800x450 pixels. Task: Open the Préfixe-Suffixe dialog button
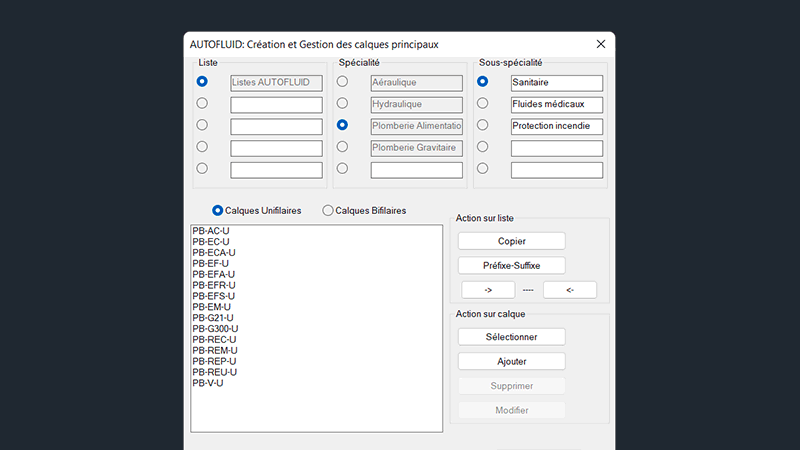[512, 265]
